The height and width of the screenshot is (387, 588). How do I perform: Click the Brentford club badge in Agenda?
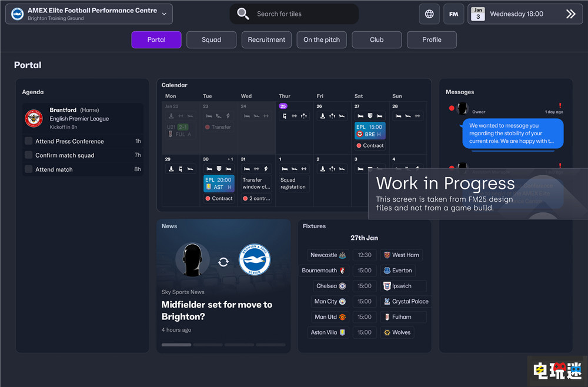pos(34,118)
